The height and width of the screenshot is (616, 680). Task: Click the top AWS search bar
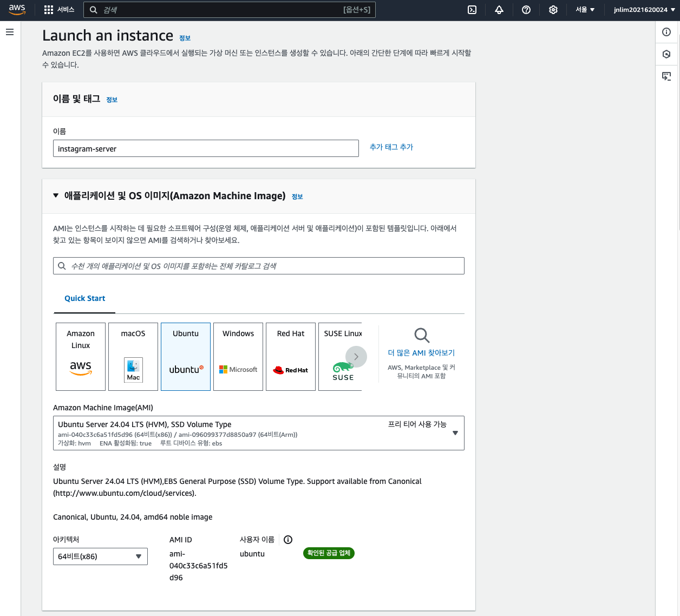pos(230,10)
